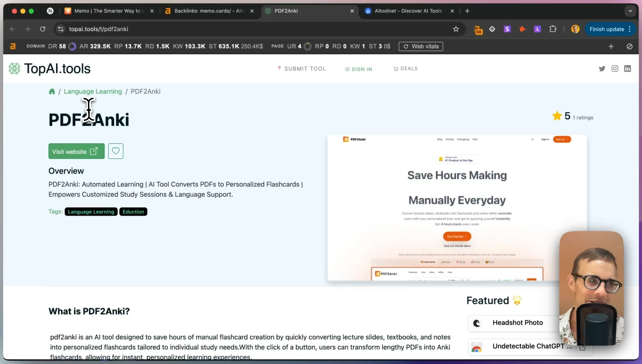
Task: Click the purple S extension icon
Action: point(507,29)
